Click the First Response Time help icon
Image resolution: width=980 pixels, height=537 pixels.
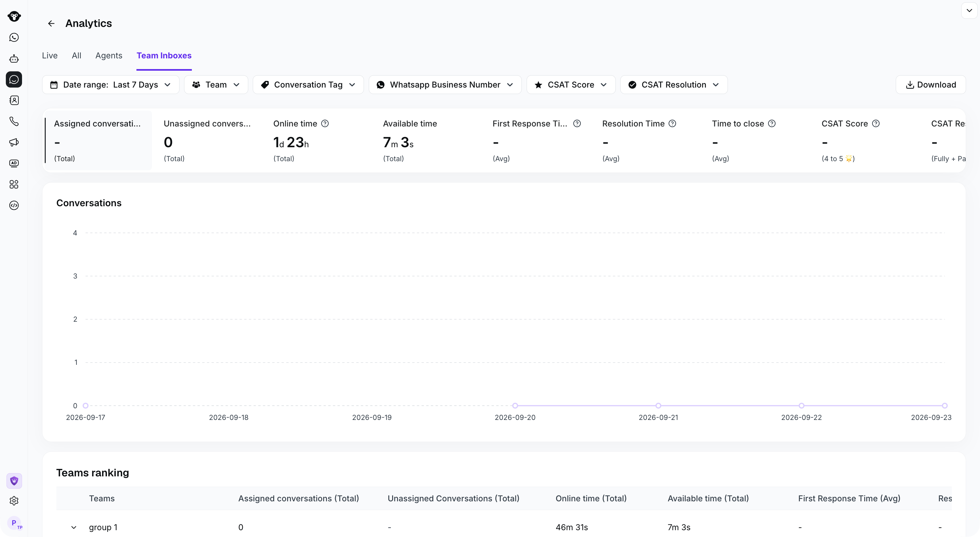coord(577,124)
